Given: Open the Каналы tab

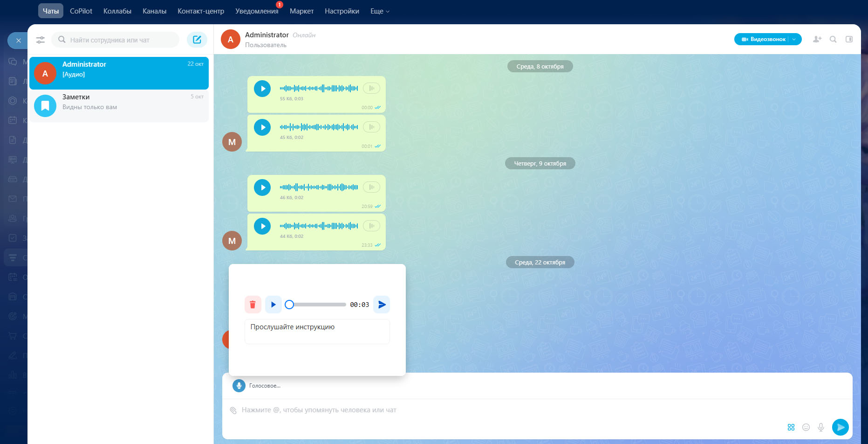Looking at the screenshot, I should pyautogui.click(x=154, y=11).
